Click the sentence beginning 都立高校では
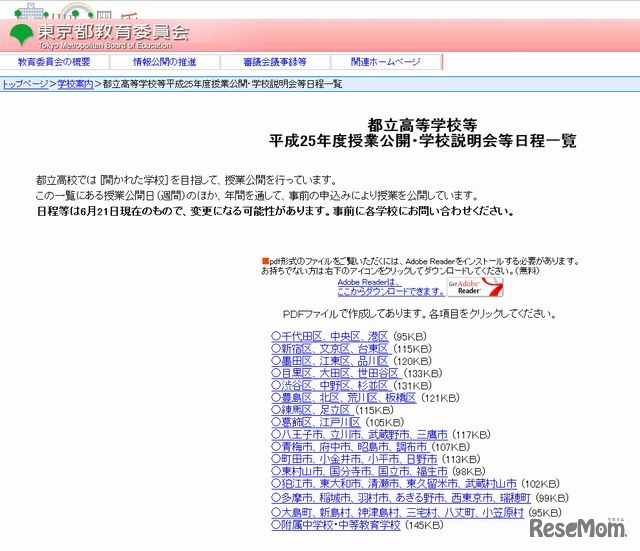Viewport: 640px width, 551px height. pos(187,180)
